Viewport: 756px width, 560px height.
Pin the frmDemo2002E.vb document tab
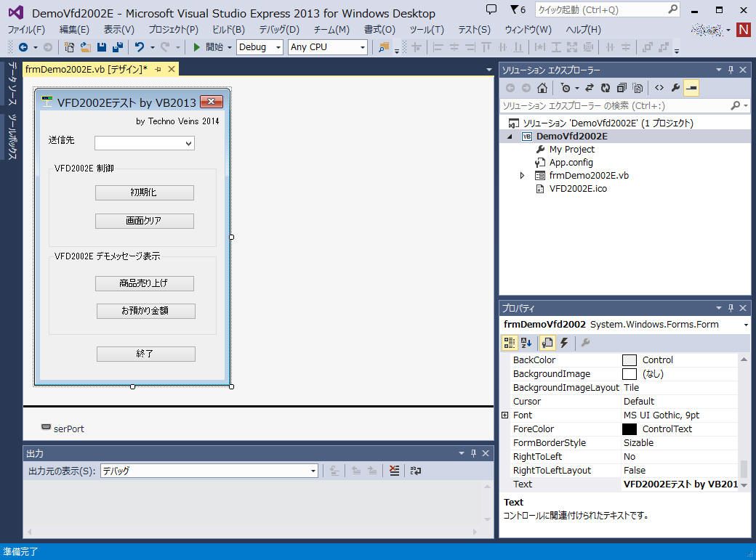158,70
